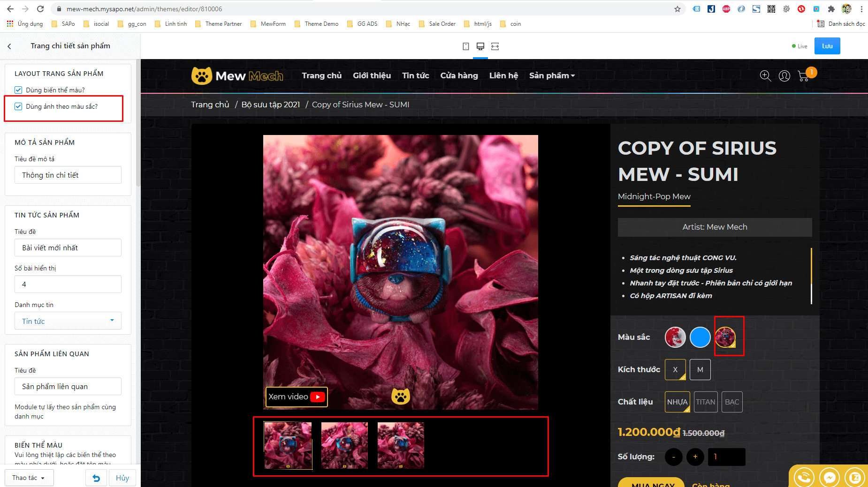The width and height of the screenshot is (868, 487).
Task: Click the Hủy cancel button
Action: pos(122,478)
